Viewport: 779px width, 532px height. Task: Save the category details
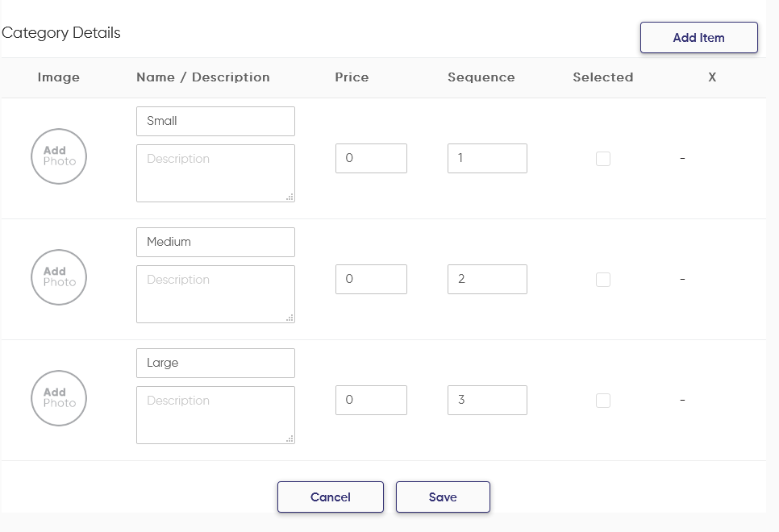click(443, 497)
